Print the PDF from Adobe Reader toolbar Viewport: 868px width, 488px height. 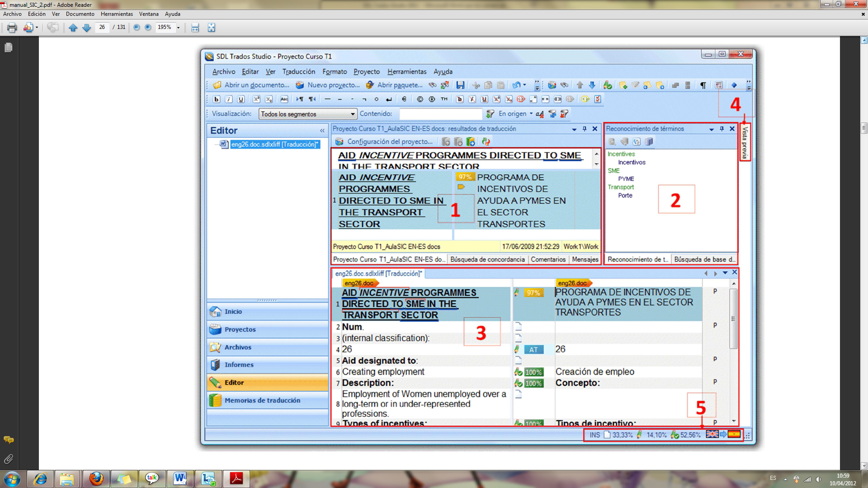click(x=12, y=28)
